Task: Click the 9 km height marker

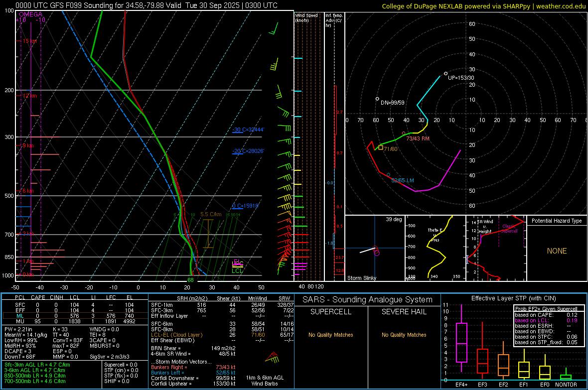Action: (x=28, y=145)
